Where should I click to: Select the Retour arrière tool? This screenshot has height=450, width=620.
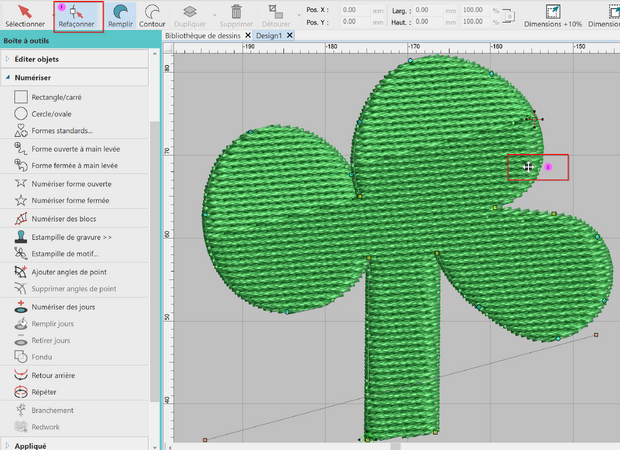tap(55, 375)
